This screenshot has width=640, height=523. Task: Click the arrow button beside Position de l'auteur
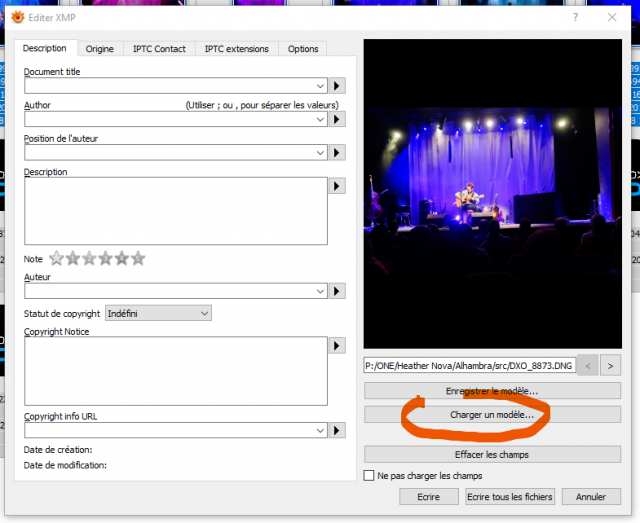[x=337, y=153]
